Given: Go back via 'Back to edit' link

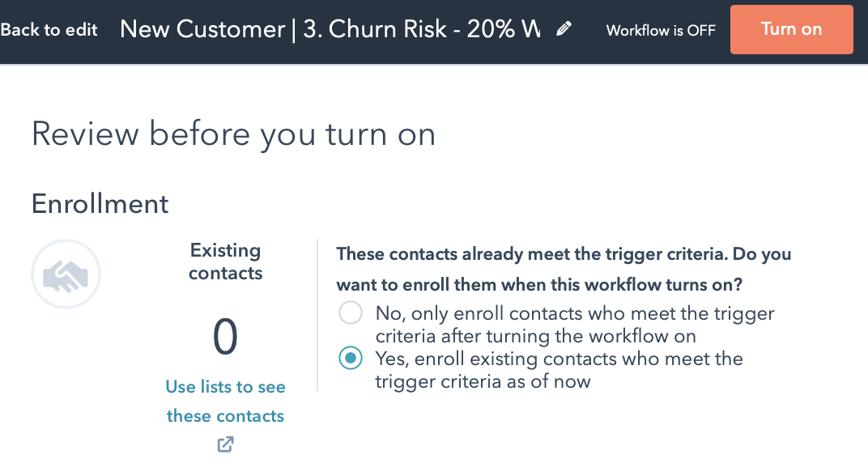Looking at the screenshot, I should click(49, 30).
